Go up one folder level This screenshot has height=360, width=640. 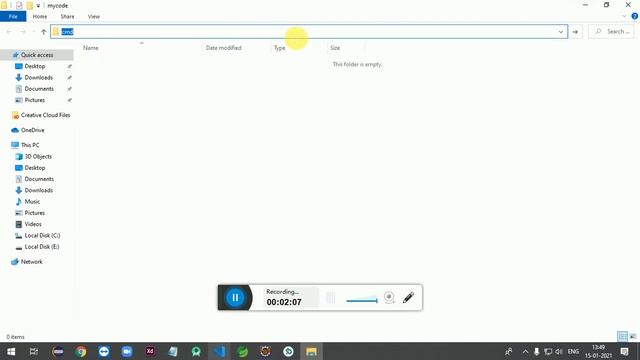point(44,32)
